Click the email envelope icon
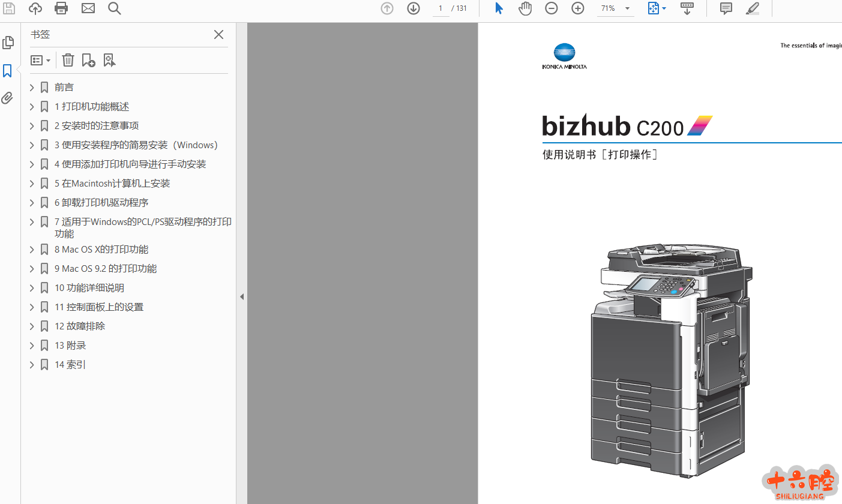842x504 pixels. [88, 8]
